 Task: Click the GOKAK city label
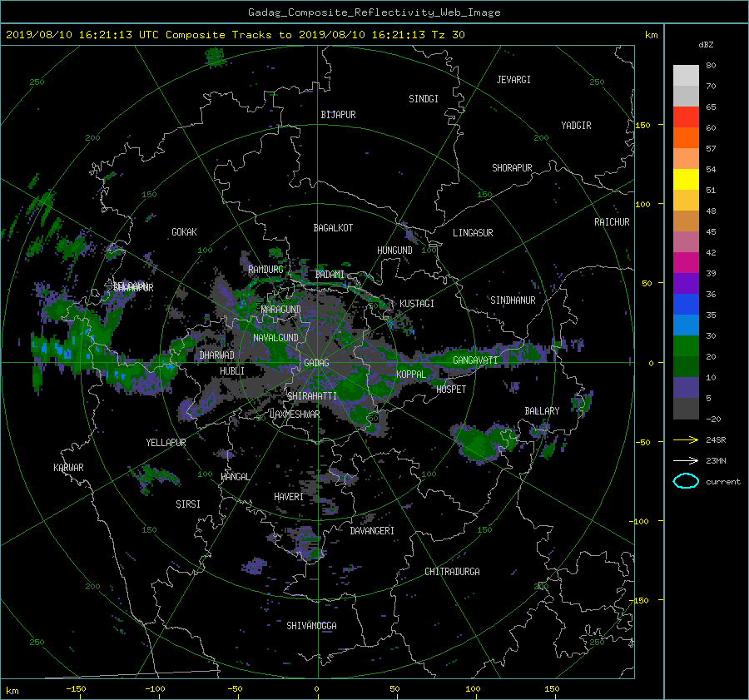point(184,232)
